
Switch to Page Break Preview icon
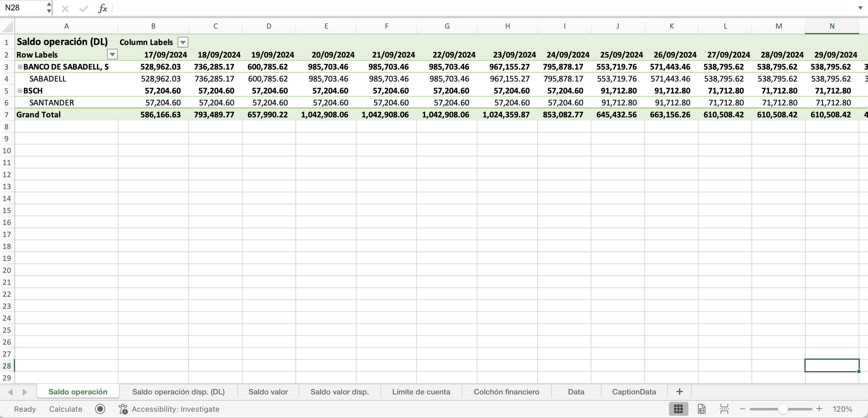click(724, 409)
